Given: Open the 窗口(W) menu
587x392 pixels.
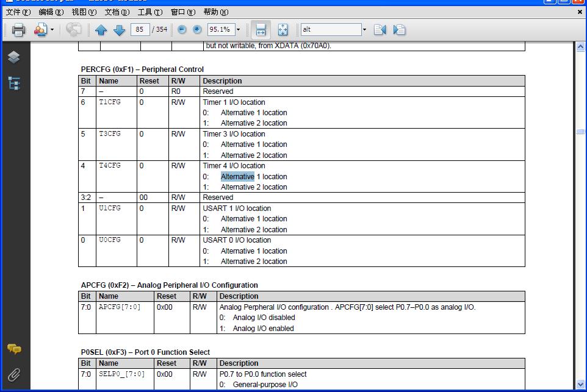Looking at the screenshot, I should coord(182,12).
